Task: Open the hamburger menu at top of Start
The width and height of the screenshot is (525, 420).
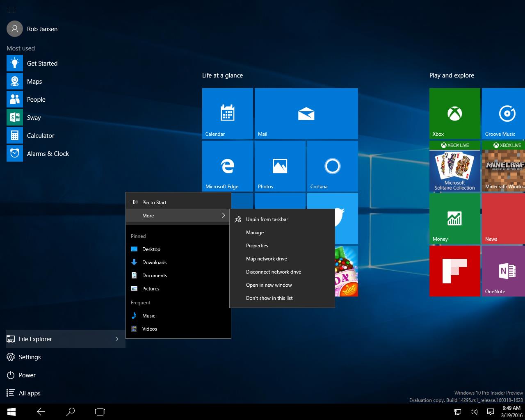Action: [x=11, y=10]
